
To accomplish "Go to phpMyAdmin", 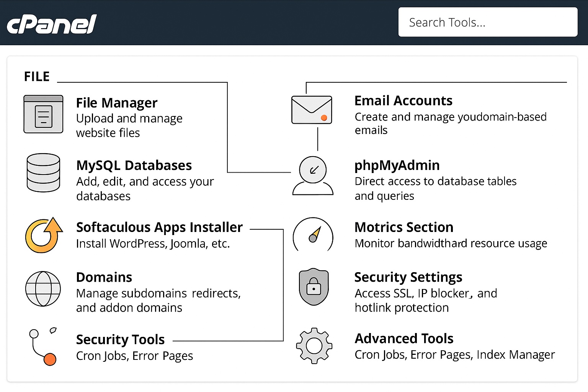I will pyautogui.click(x=397, y=166).
